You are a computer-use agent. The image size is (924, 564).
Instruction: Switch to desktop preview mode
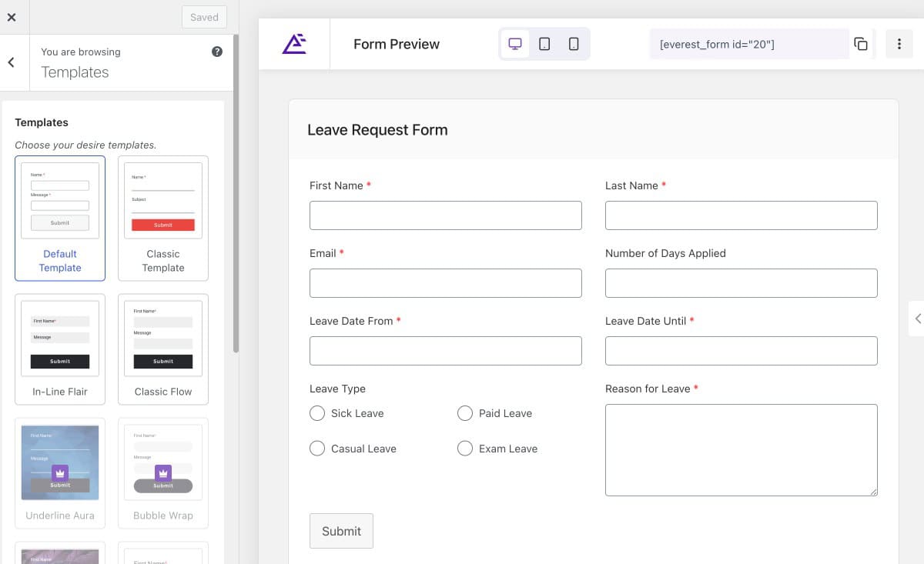515,44
